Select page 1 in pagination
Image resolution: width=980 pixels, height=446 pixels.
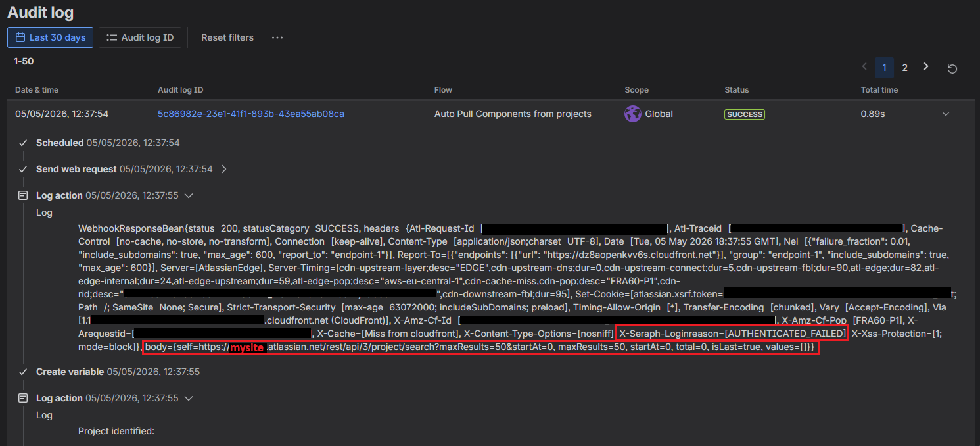pyautogui.click(x=884, y=68)
